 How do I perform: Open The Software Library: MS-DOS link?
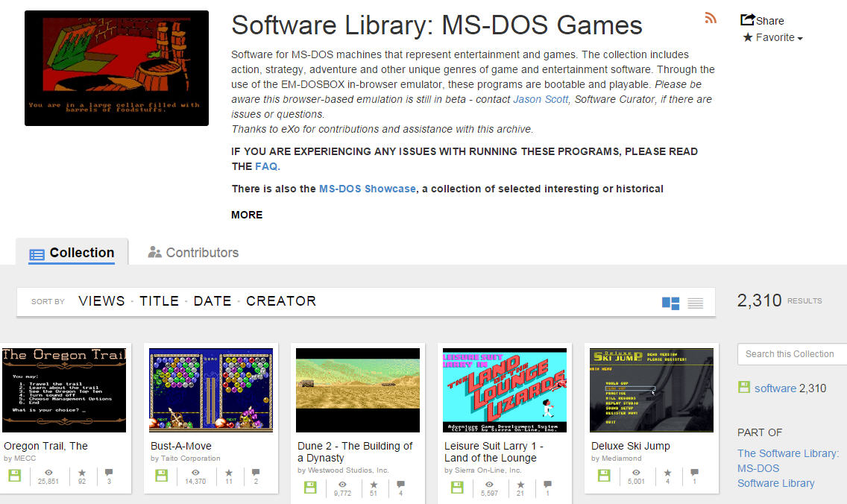[x=788, y=461]
